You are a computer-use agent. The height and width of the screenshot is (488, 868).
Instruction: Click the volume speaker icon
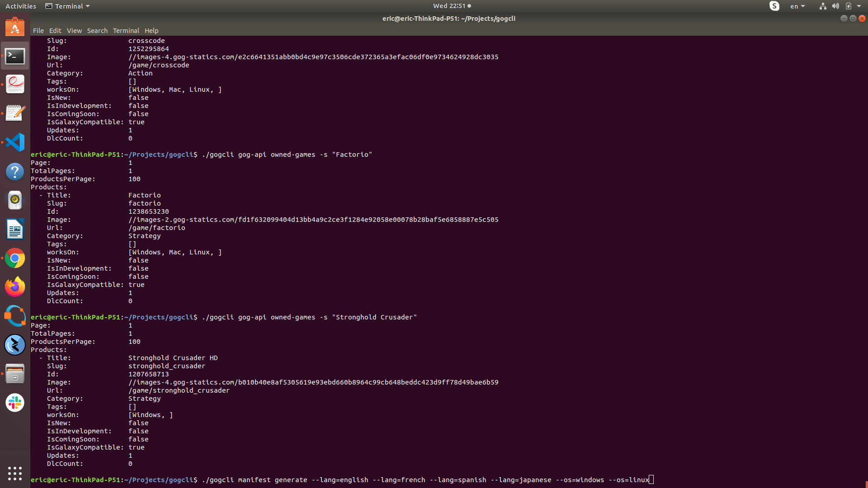[x=835, y=6]
